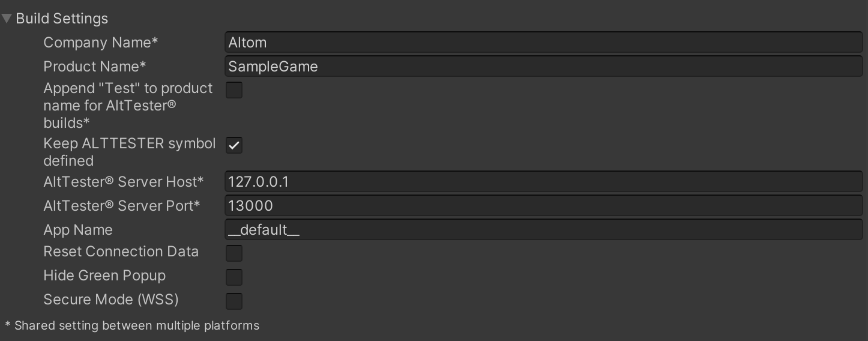The height and width of the screenshot is (341, 868).
Task: Select the AltTester Server Port field
Action: (x=543, y=206)
